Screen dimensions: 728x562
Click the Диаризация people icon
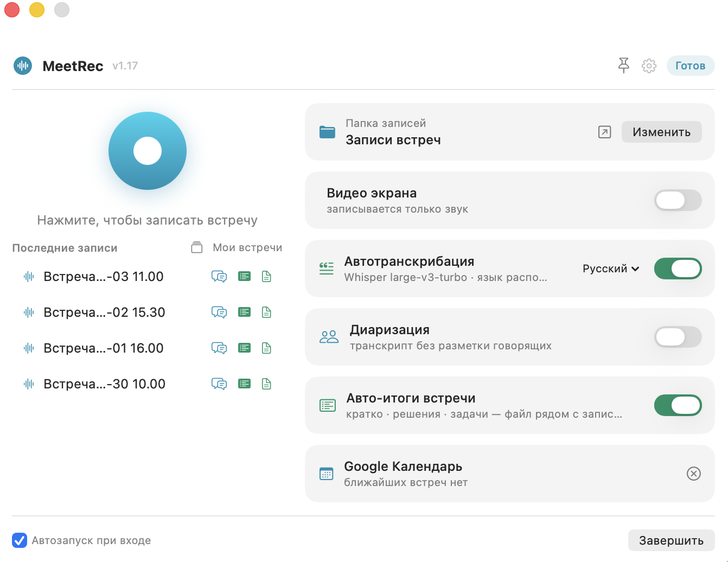pyautogui.click(x=329, y=337)
